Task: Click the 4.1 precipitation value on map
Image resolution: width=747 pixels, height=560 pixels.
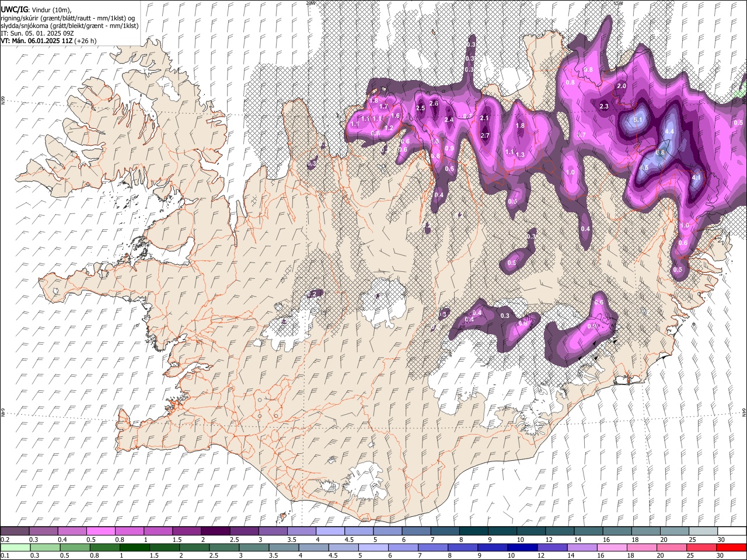Action: [x=696, y=177]
